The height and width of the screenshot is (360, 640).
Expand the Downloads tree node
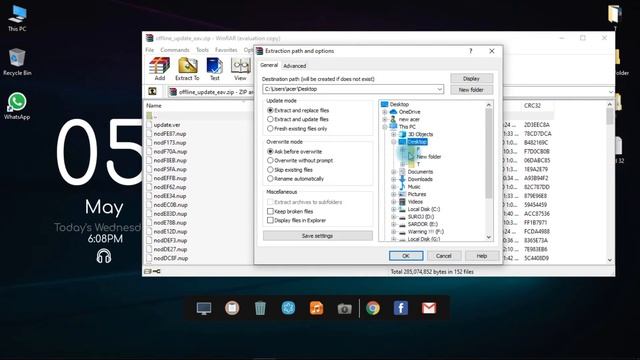(393, 179)
